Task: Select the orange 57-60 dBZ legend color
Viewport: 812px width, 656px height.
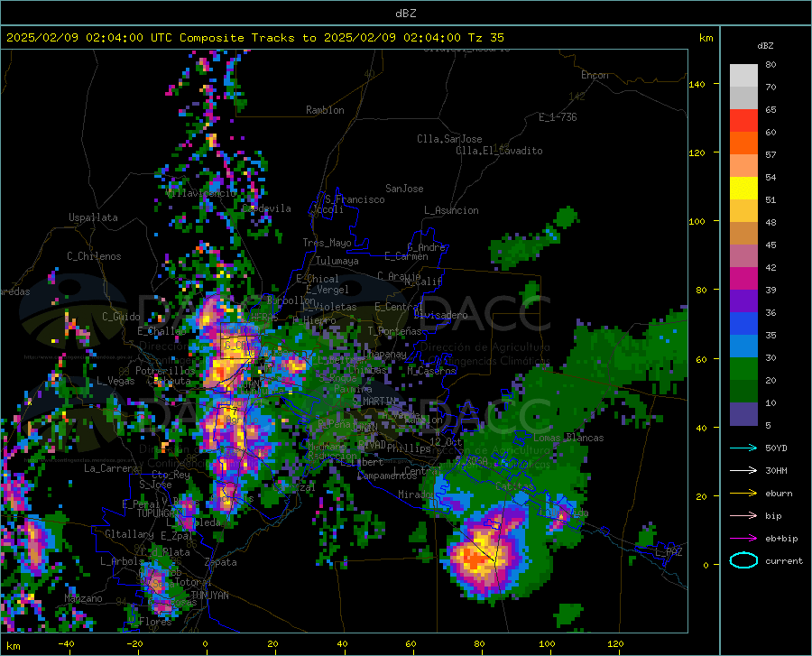Action: [743, 143]
